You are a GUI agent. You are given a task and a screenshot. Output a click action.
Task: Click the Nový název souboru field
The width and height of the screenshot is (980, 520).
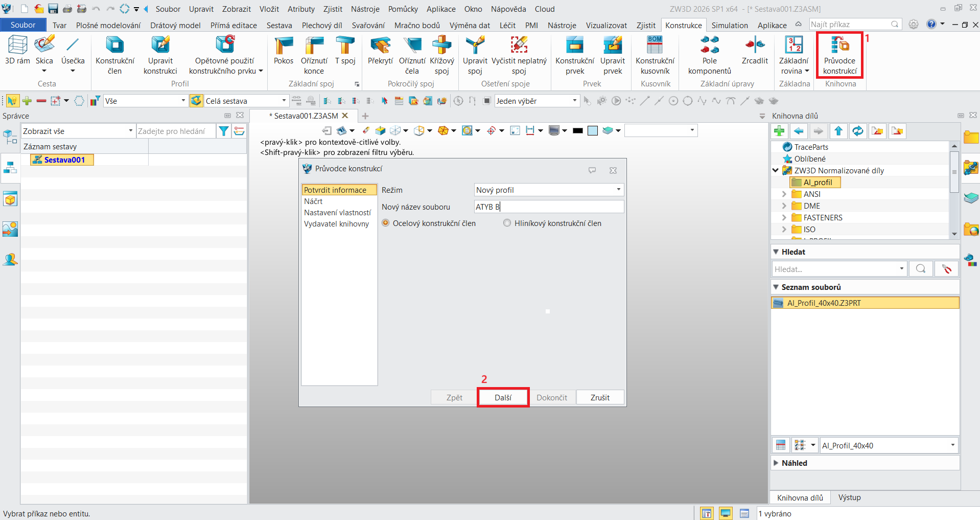[549, 207]
